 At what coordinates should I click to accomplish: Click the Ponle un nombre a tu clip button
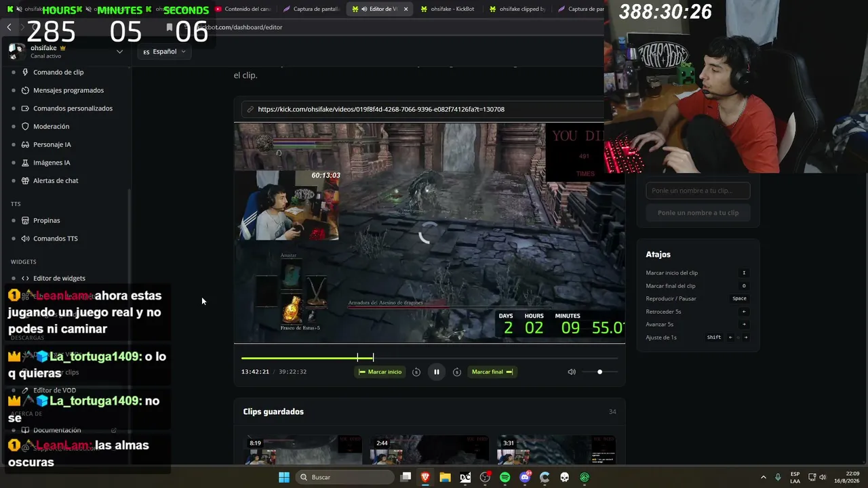tap(698, 213)
